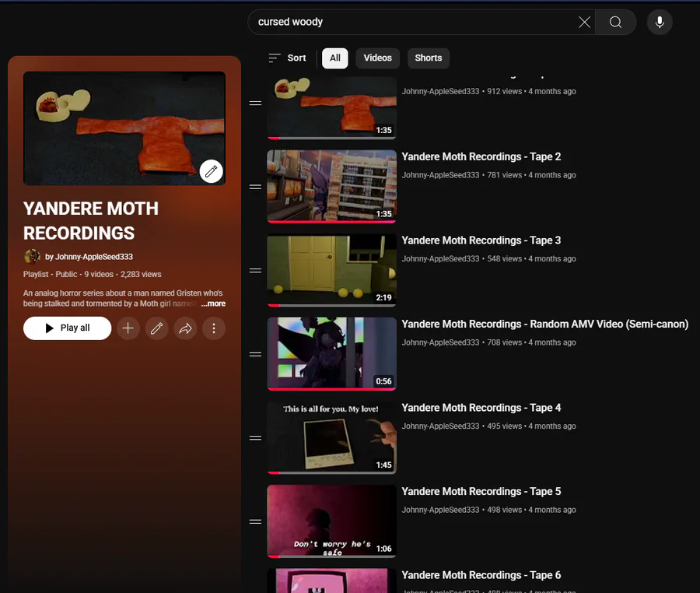Open title Yandere Moth Recordings - Tape 4
700x593 pixels.
click(x=481, y=408)
